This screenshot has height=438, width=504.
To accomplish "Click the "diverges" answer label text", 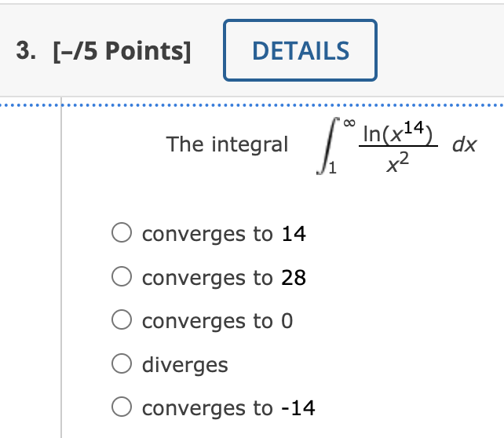I will pos(185,365).
